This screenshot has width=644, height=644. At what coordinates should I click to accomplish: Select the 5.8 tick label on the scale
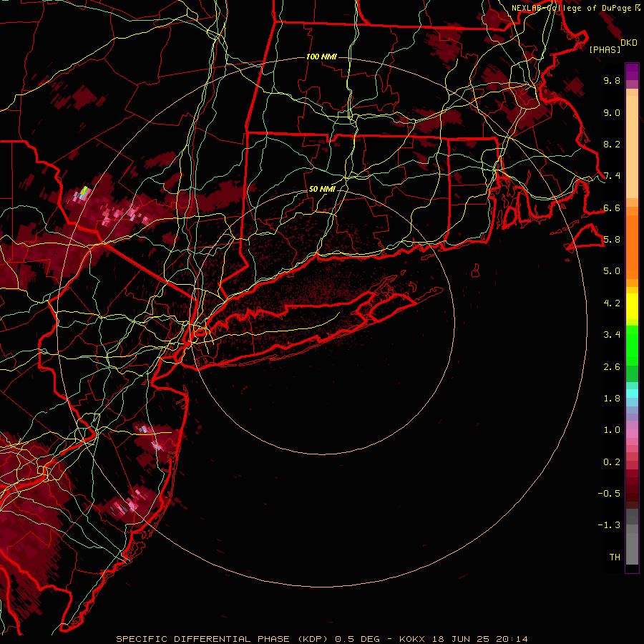pos(612,240)
